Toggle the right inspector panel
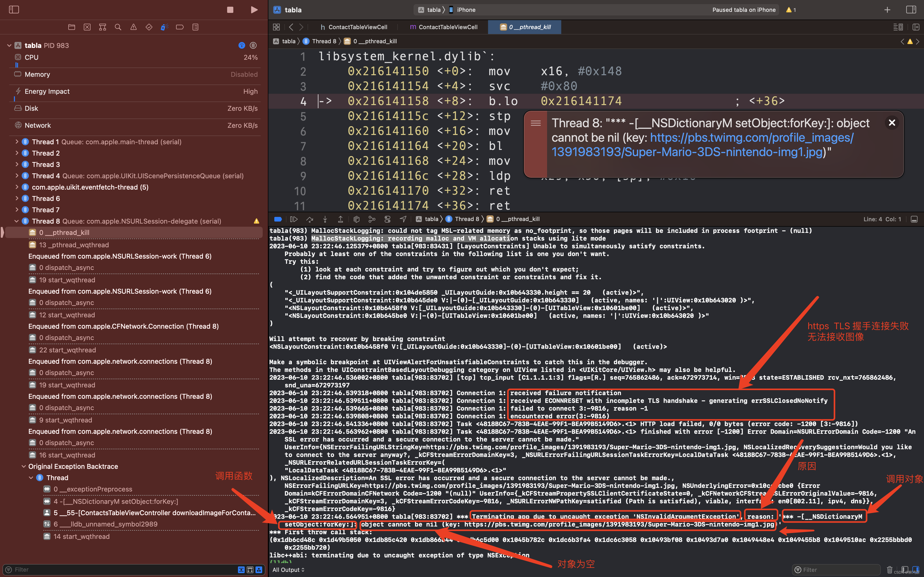924x577 pixels. [x=911, y=10]
